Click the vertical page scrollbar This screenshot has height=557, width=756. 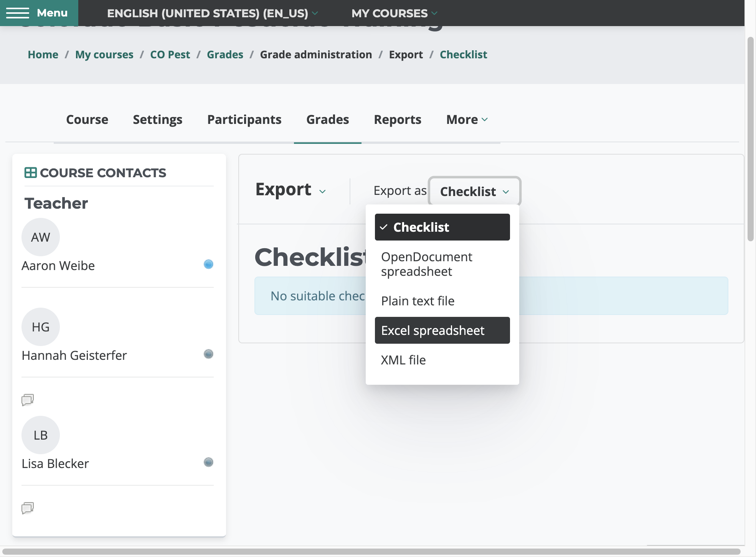click(751, 139)
